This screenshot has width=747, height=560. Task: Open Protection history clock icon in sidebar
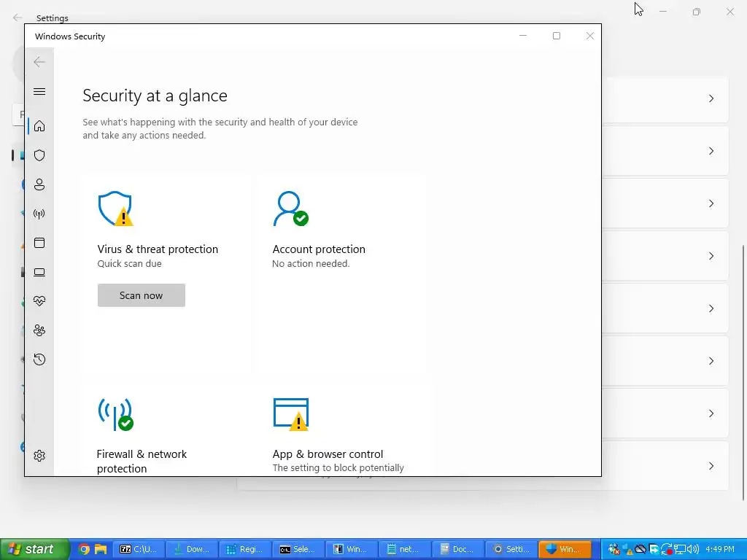click(x=39, y=359)
